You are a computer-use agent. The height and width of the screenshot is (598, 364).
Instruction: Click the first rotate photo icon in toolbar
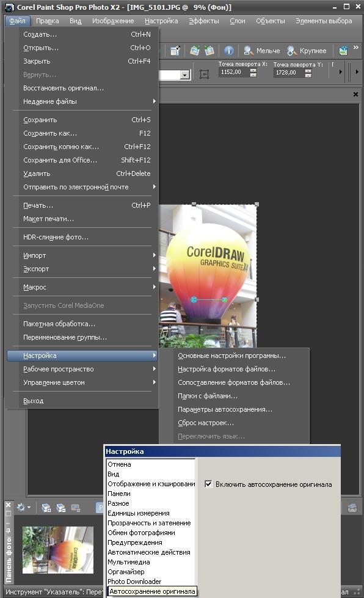195,51
